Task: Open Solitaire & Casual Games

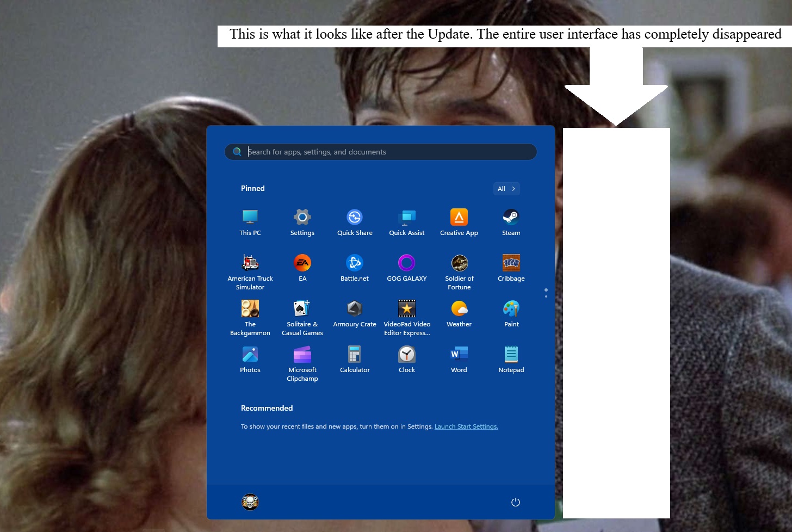Action: pyautogui.click(x=302, y=317)
